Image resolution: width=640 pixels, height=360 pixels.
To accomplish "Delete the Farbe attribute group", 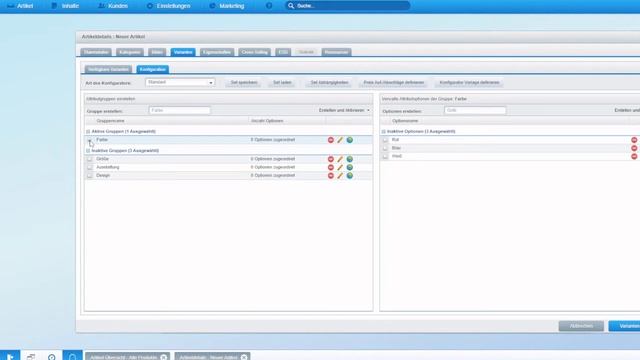I will tap(331, 140).
